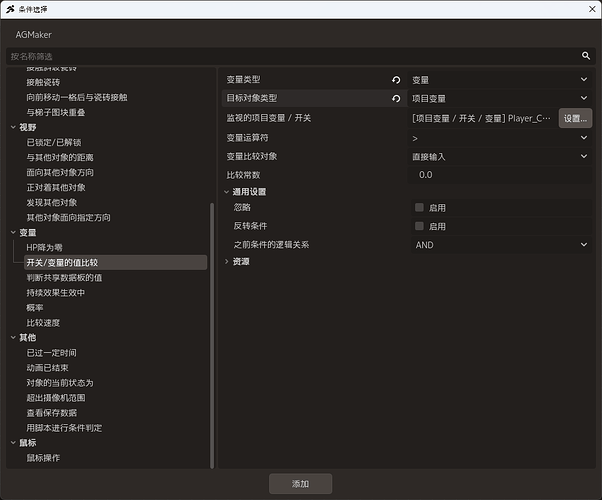Select 判断共享数据板的值 in the list
Viewport: 602px width, 500px height.
(64, 278)
